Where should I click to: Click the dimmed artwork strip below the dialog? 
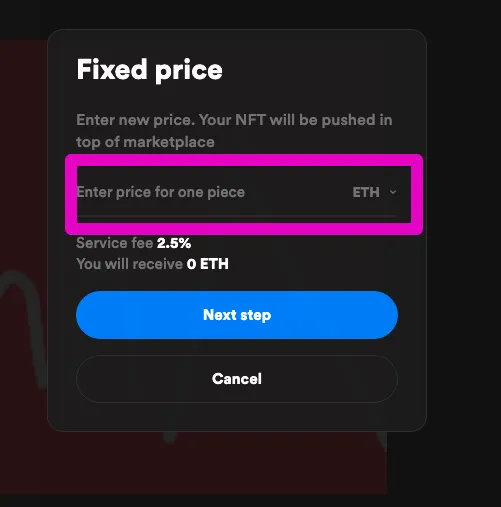tap(217, 463)
